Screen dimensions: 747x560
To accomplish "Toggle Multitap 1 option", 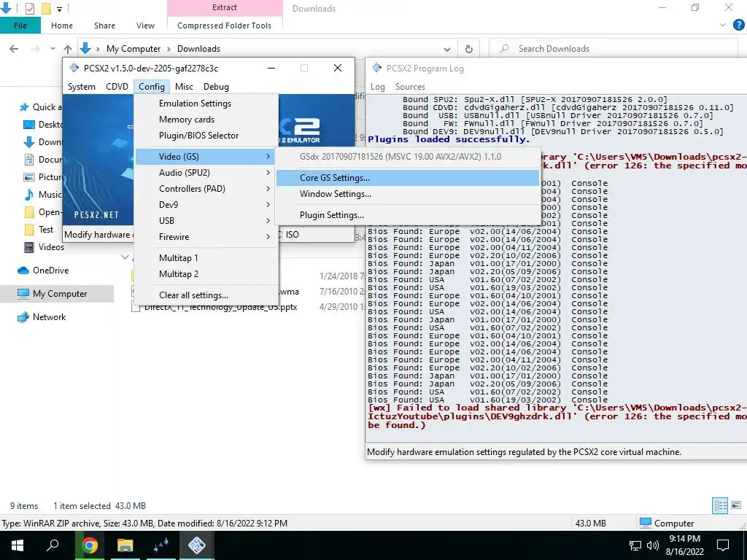I will [x=206, y=258].
